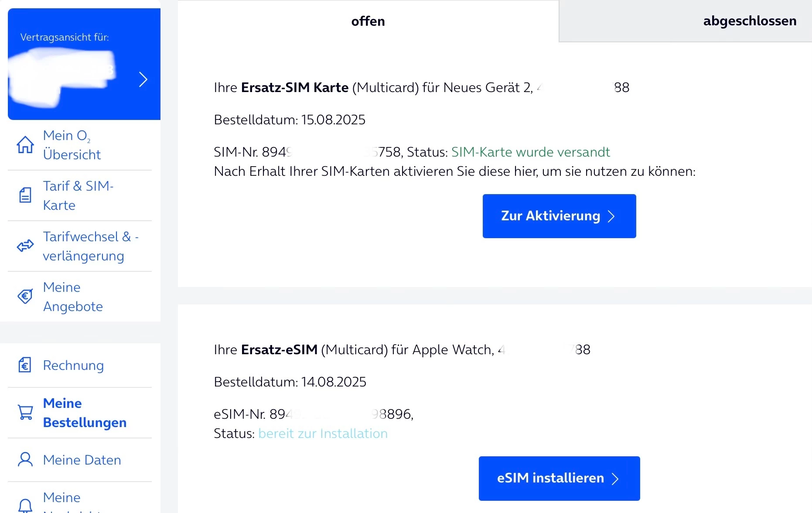Go to Meine Daten page

click(x=82, y=460)
